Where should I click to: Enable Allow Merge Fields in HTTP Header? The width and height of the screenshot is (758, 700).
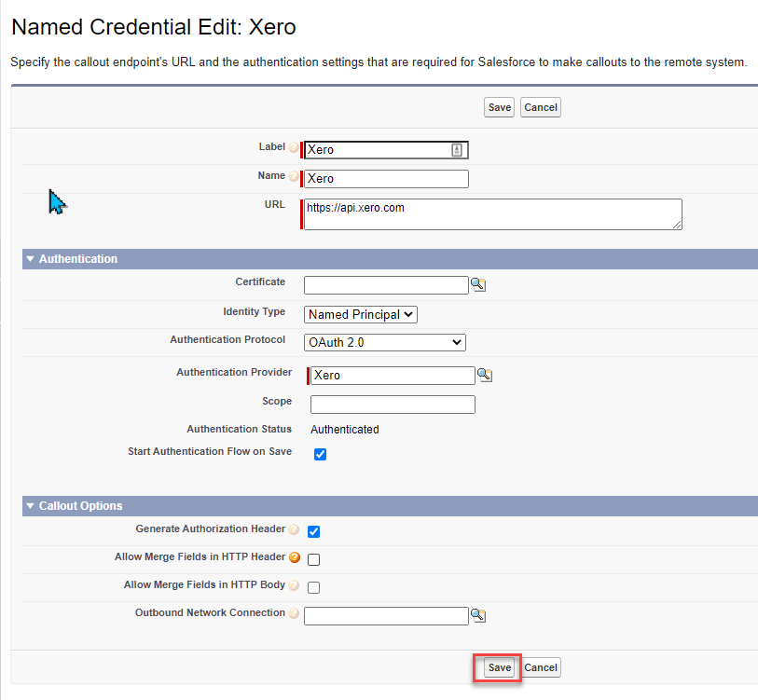314,560
